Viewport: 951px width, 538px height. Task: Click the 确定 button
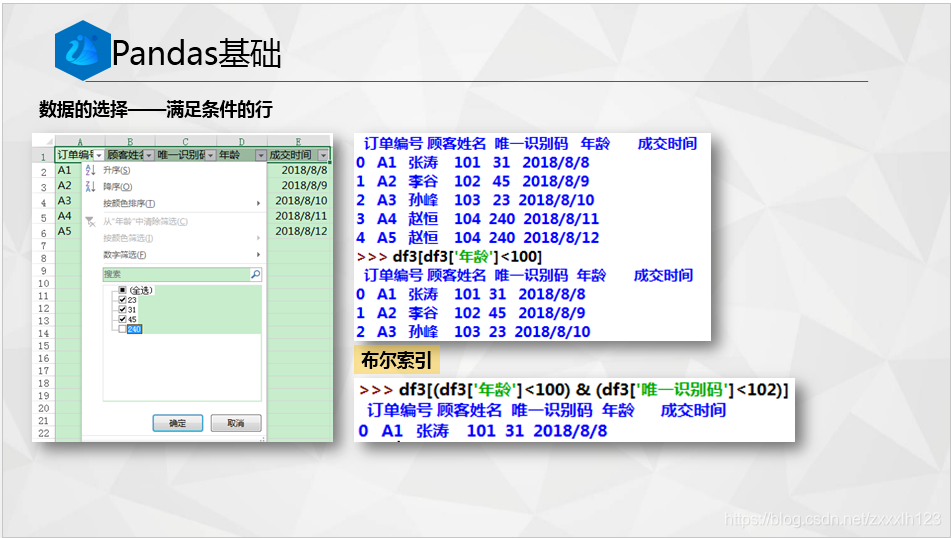pos(178,423)
